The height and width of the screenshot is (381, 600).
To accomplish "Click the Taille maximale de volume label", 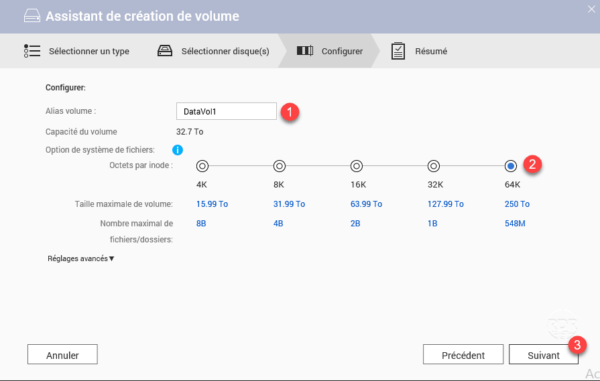I will tap(124, 204).
